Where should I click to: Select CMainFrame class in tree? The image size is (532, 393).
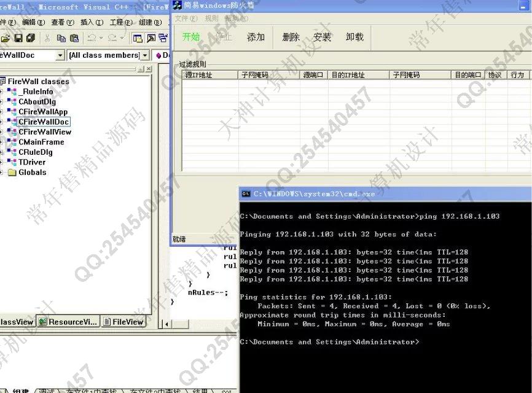[x=41, y=142]
